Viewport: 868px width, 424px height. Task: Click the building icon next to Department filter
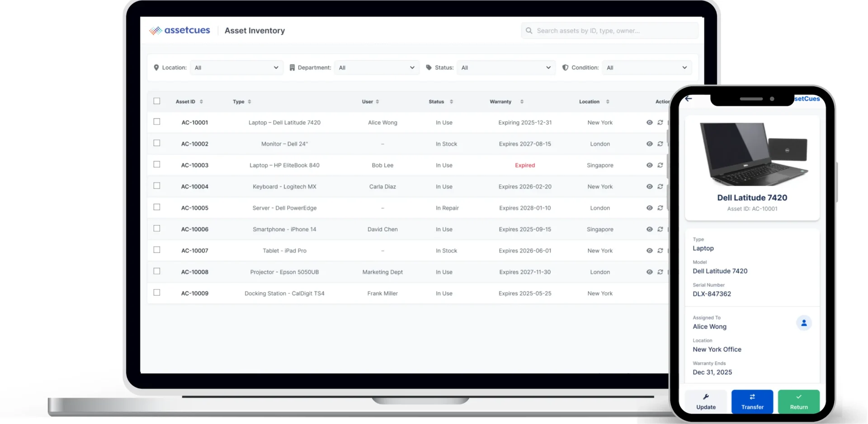(292, 67)
